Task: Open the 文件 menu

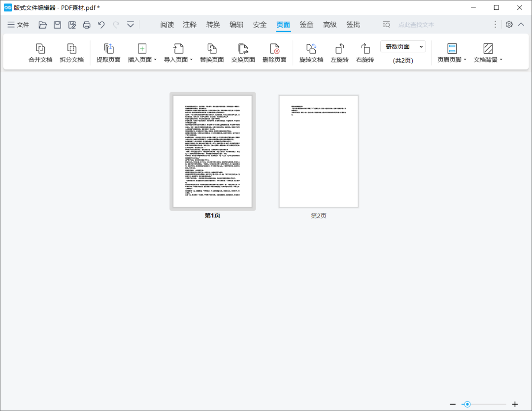Action: point(18,25)
